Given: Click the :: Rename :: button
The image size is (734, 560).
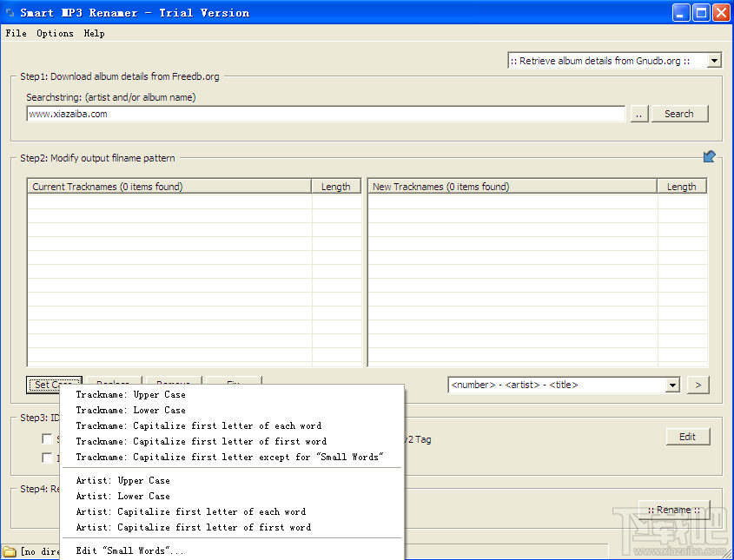Looking at the screenshot, I should pos(674,510).
